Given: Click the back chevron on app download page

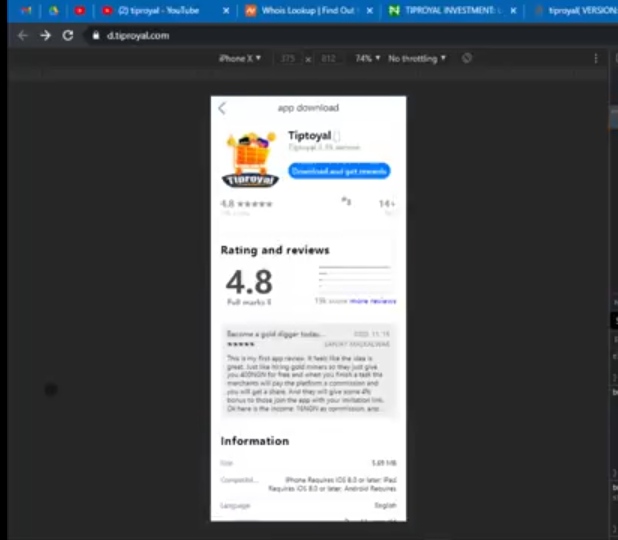Looking at the screenshot, I should pos(222,108).
